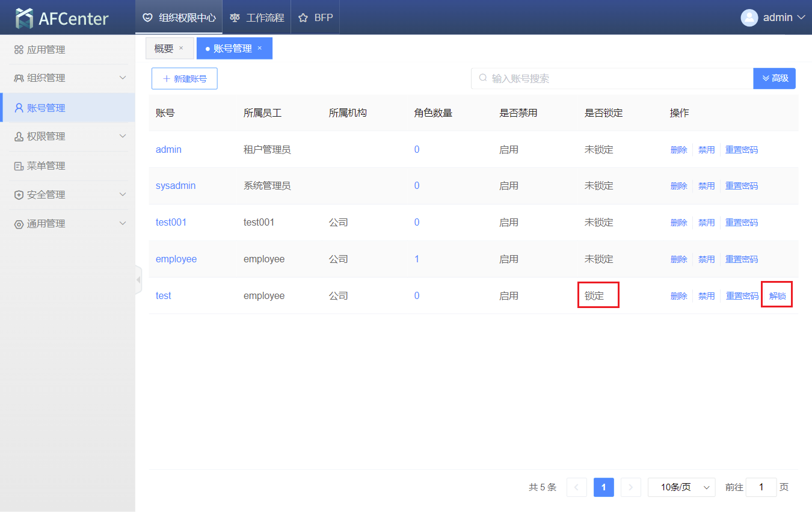The height and width of the screenshot is (512, 812).
Task: Click the 是否锁定 column header
Action: [603, 113]
